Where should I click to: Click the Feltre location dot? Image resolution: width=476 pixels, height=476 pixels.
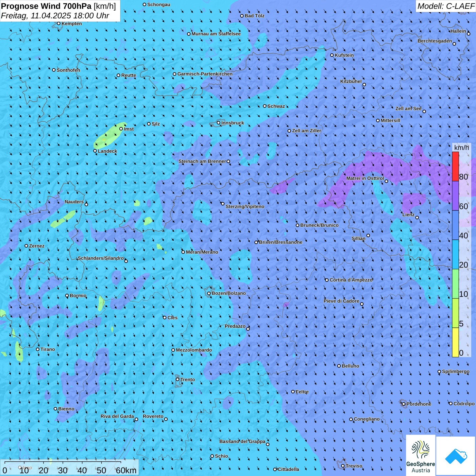pos(293,392)
